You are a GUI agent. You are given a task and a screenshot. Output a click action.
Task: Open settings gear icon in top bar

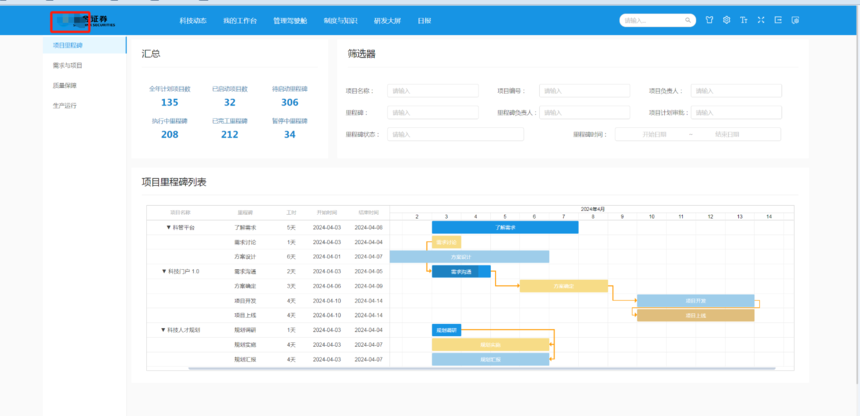tap(726, 20)
